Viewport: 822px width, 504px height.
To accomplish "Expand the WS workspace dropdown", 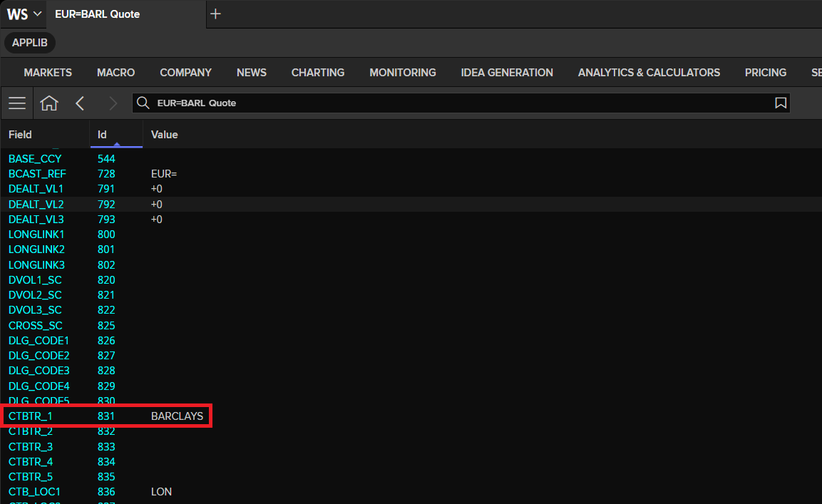I will [24, 14].
